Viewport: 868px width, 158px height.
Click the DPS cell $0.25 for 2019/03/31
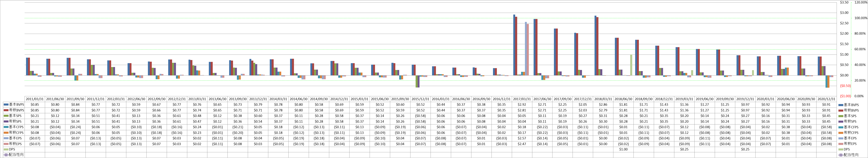point(684,149)
